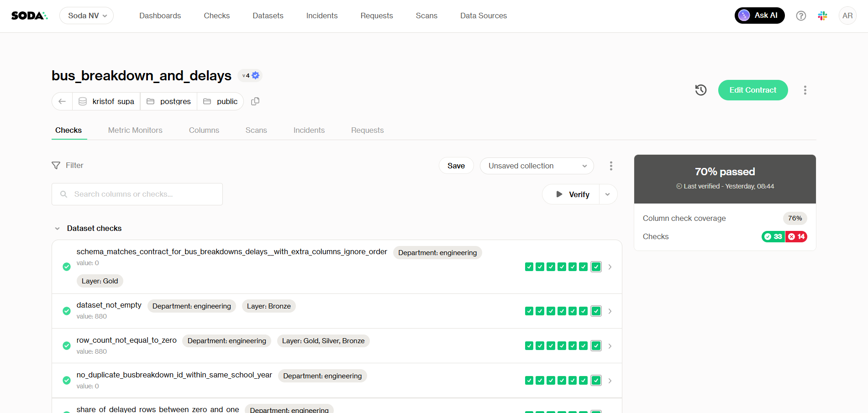
Task: Open contract options kebab menu
Action: pyautogui.click(x=805, y=90)
